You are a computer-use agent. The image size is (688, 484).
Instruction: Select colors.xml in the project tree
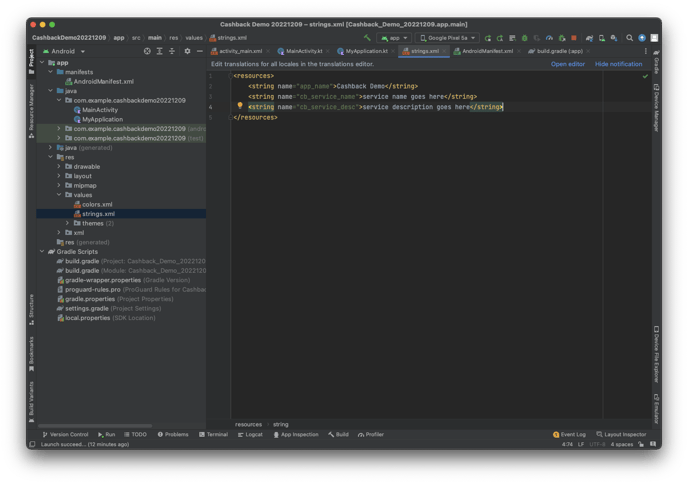(96, 204)
